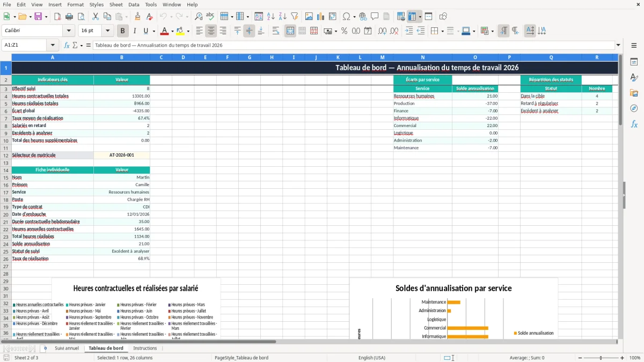Open Font Color palette dropdown arrow

[x=172, y=31]
